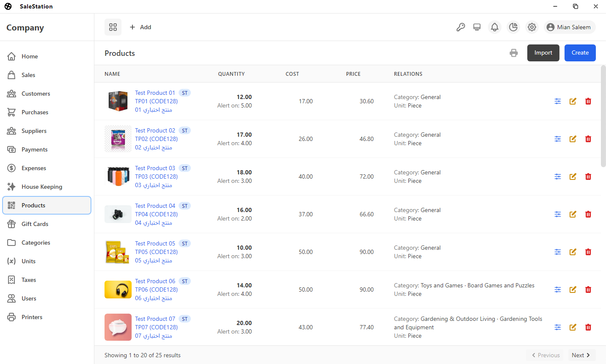Open the Mian Saleem account menu
The image size is (606, 364).
click(x=569, y=27)
